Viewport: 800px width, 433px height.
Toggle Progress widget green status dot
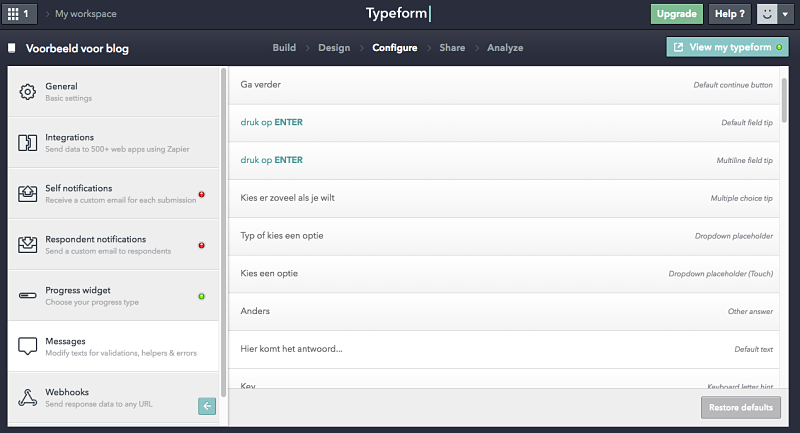[x=202, y=296]
